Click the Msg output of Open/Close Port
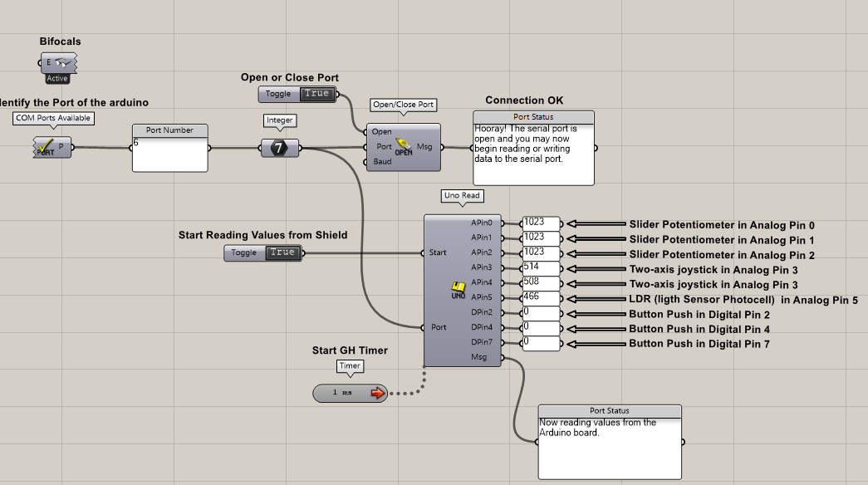This screenshot has height=485, width=868. tap(424, 147)
